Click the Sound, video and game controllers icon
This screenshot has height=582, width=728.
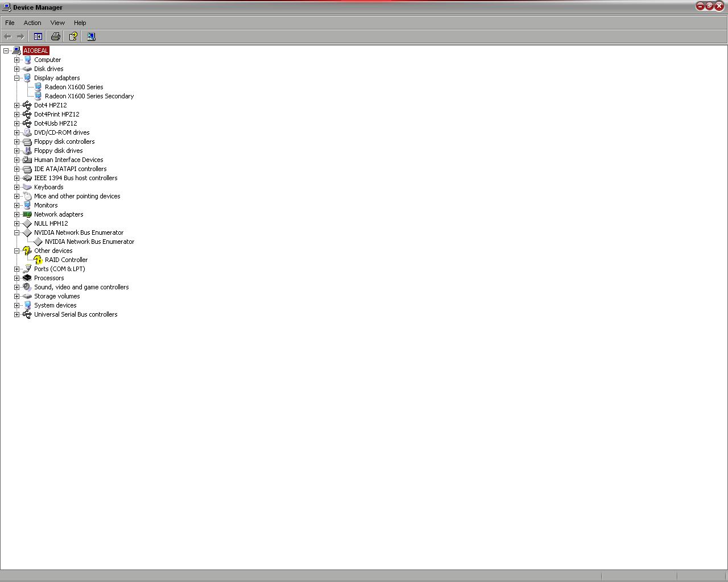pyautogui.click(x=27, y=287)
